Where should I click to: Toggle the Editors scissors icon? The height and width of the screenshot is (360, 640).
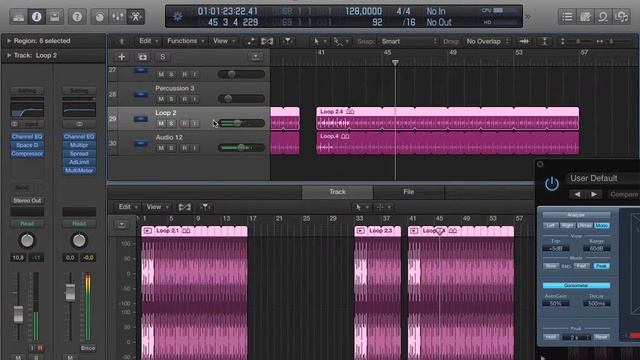pos(136,17)
